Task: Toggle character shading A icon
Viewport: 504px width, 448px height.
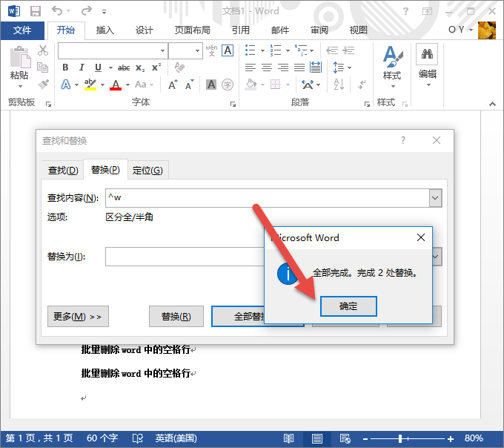Action: click(x=211, y=85)
